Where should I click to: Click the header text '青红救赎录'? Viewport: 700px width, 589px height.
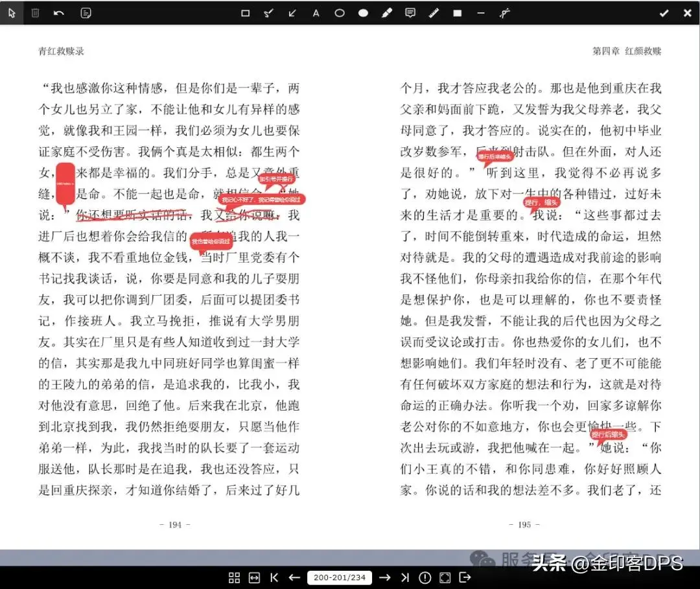[61, 51]
